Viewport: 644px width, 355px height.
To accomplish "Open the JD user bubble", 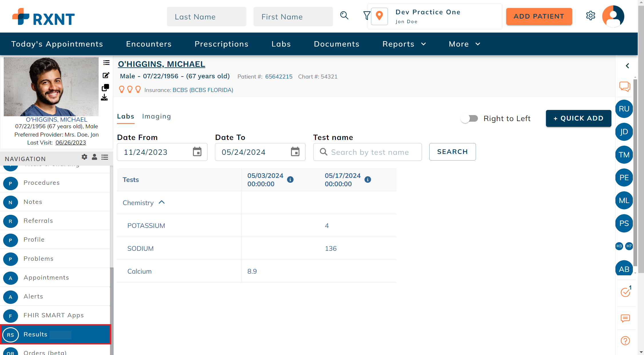I will coord(624,132).
